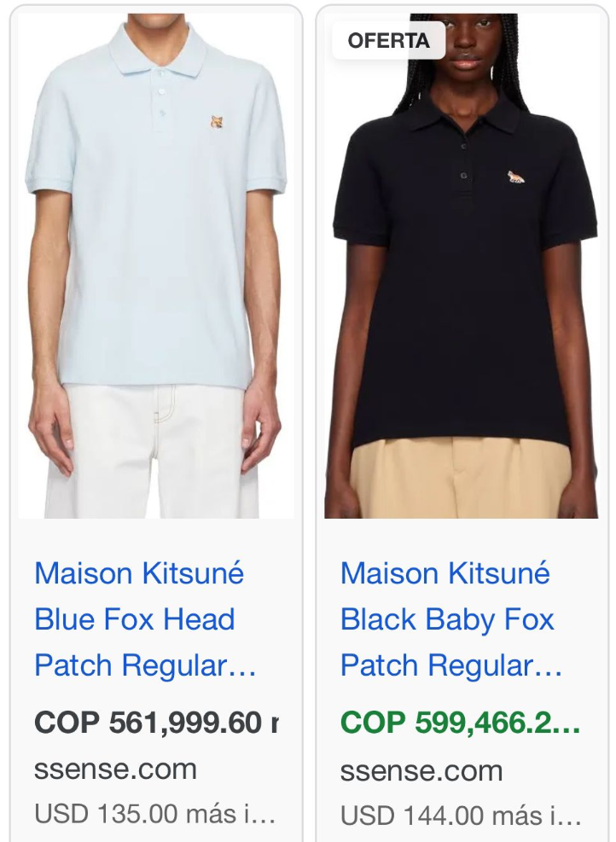Visit ssense.com under the black polo
The width and height of the screenshot is (616, 842).
click(421, 770)
